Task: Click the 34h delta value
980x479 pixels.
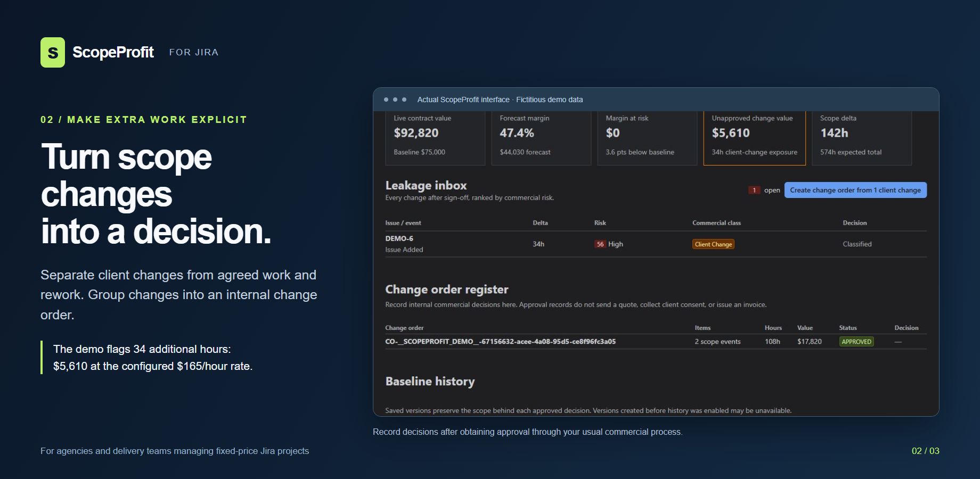Action: [x=538, y=244]
